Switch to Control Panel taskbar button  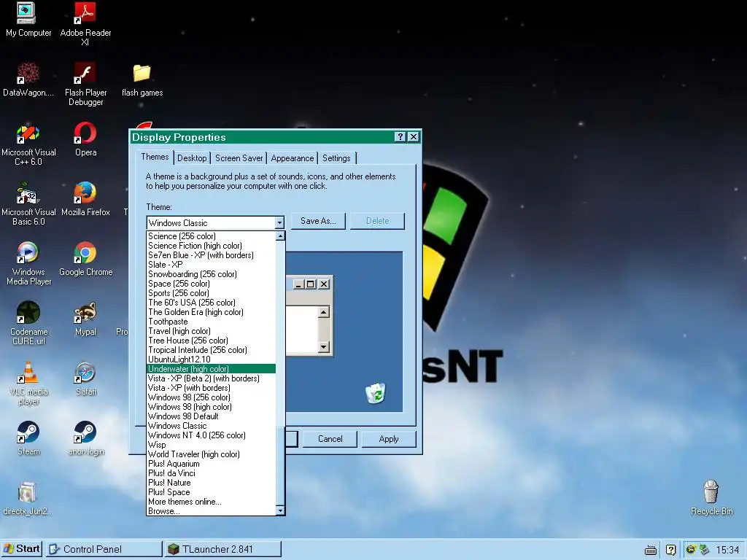point(104,549)
